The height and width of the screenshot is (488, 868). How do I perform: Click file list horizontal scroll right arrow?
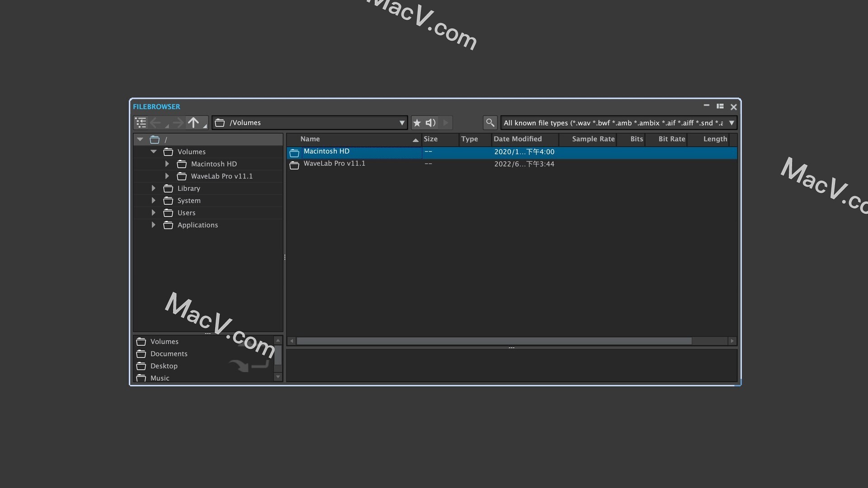pos(732,341)
